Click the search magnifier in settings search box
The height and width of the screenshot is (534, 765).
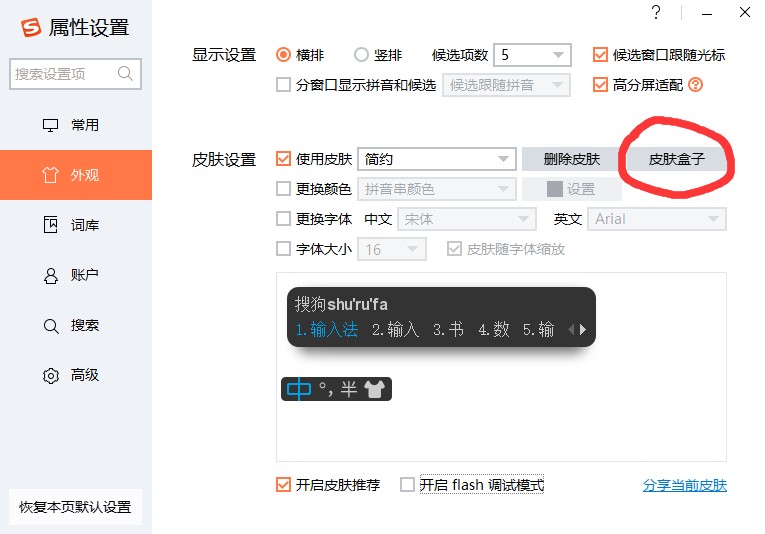click(125, 74)
